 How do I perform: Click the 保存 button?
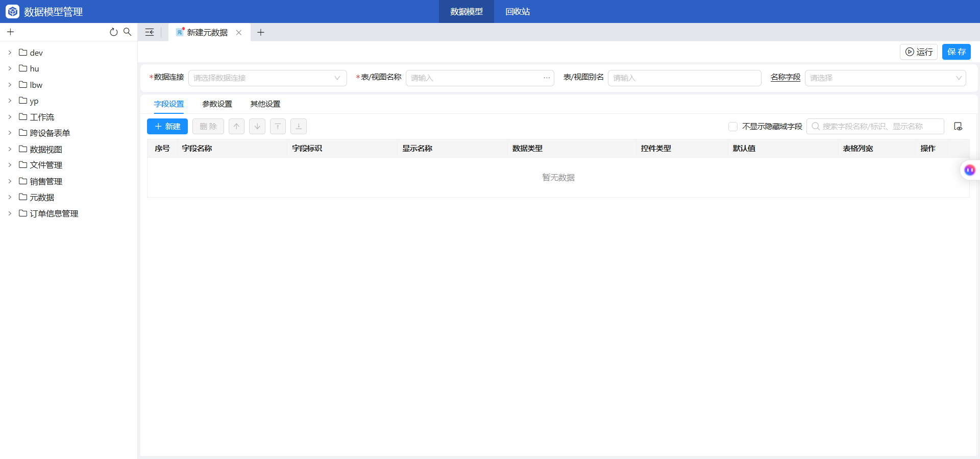957,52
